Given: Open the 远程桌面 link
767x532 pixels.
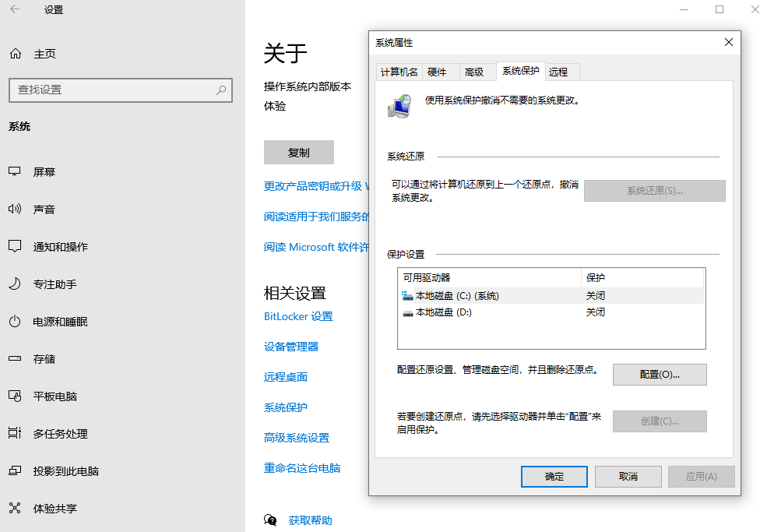Looking at the screenshot, I should [286, 377].
